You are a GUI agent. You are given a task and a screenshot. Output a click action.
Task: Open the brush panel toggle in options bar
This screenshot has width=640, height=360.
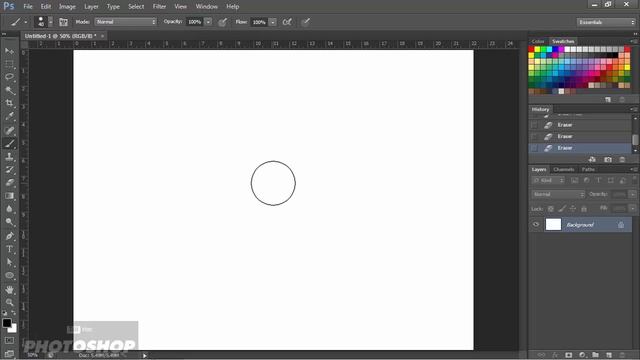click(63, 22)
